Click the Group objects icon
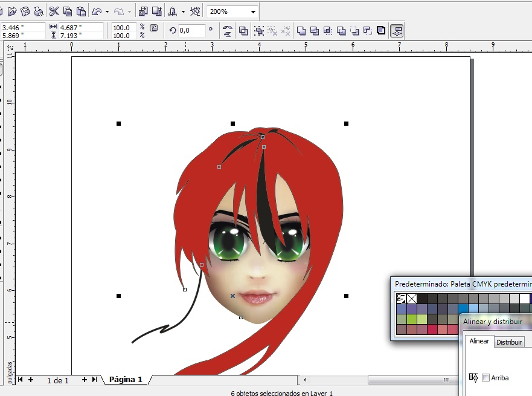 259,31
